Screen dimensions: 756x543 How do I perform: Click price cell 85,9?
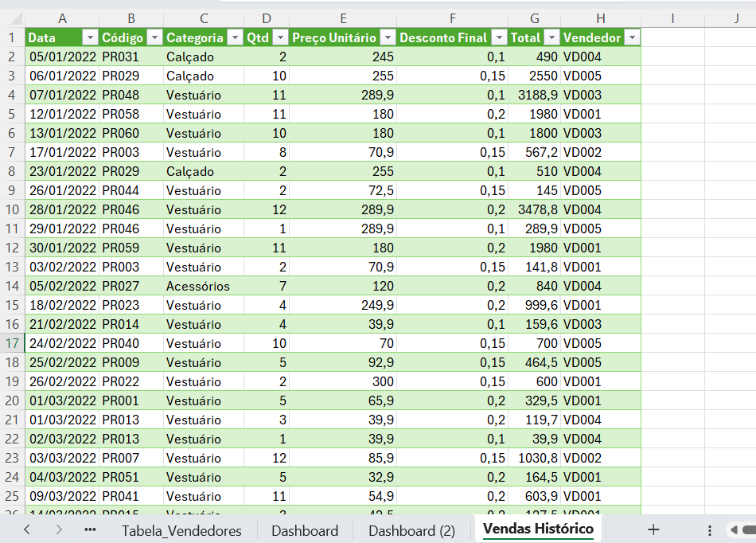coord(343,458)
